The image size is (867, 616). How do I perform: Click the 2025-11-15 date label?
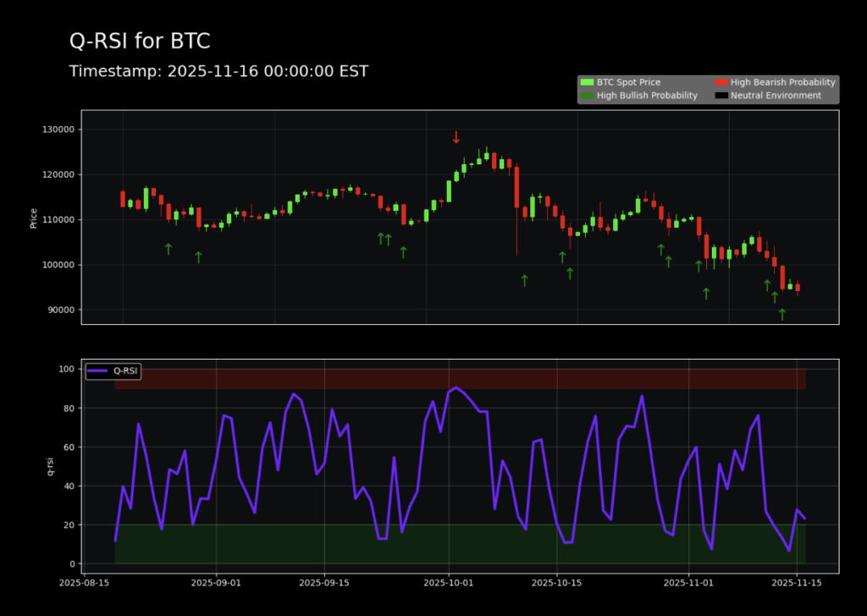[797, 582]
